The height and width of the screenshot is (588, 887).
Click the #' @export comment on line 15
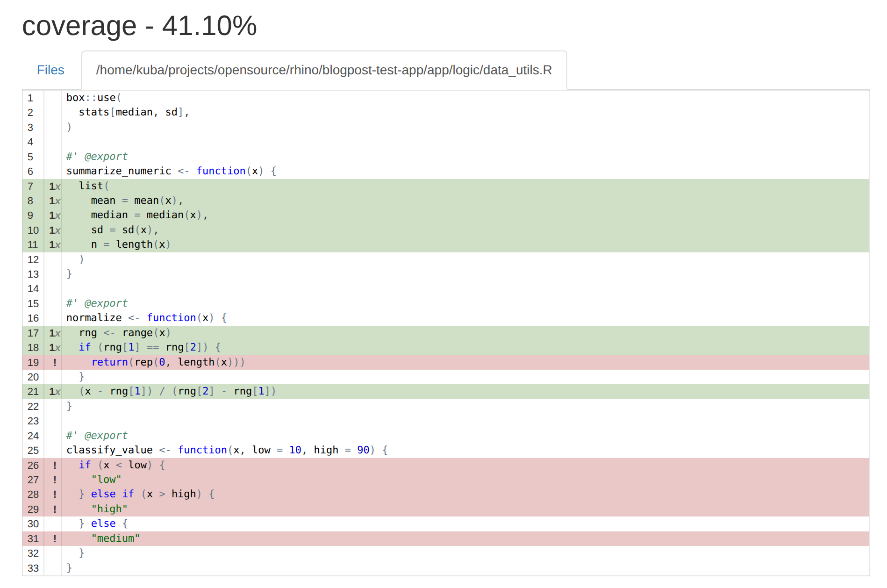point(97,303)
